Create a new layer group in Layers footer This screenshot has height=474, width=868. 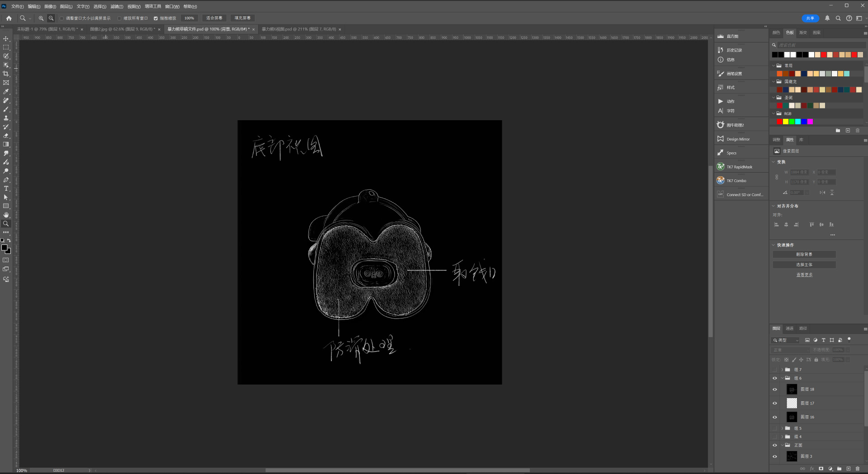[x=840, y=469]
